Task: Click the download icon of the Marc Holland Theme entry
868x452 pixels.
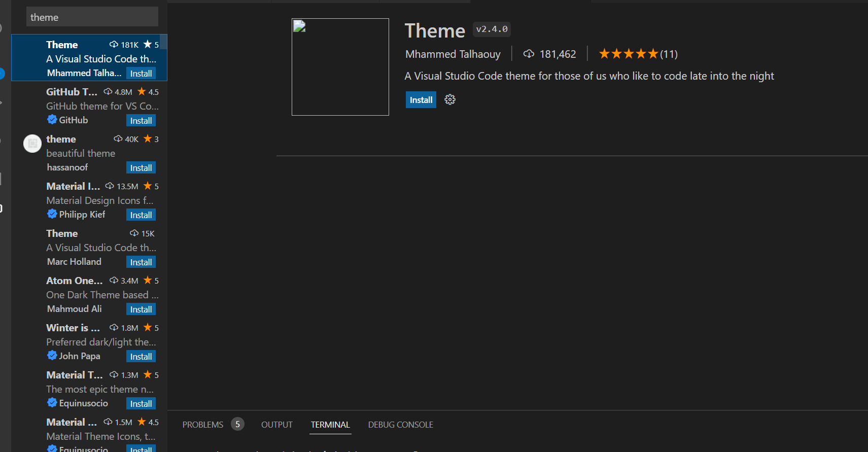Action: tap(134, 233)
